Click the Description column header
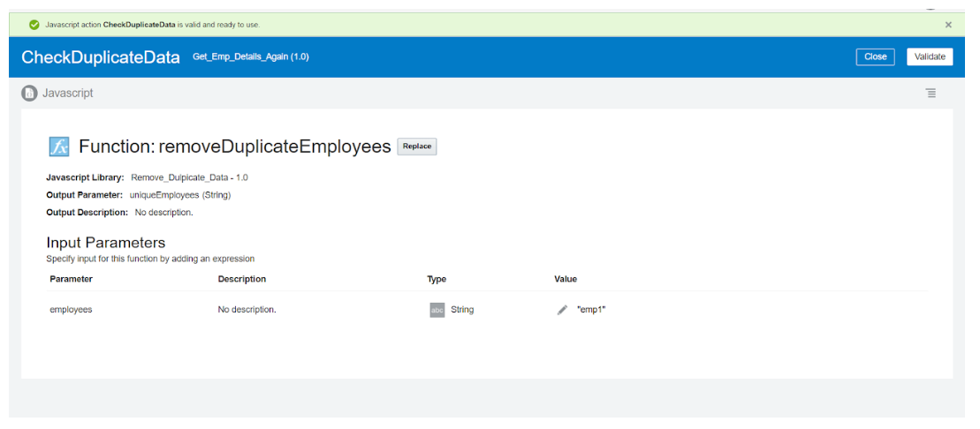The image size is (980, 429). point(241,279)
